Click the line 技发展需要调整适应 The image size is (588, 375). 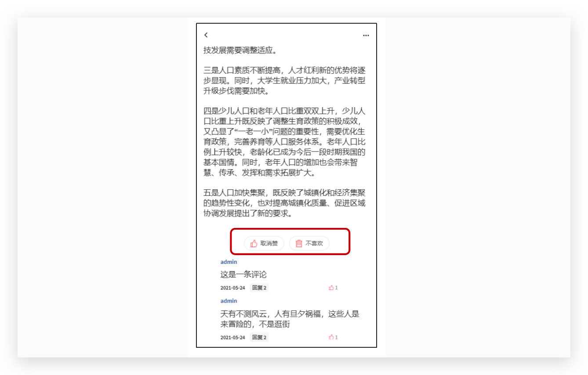[x=240, y=50]
